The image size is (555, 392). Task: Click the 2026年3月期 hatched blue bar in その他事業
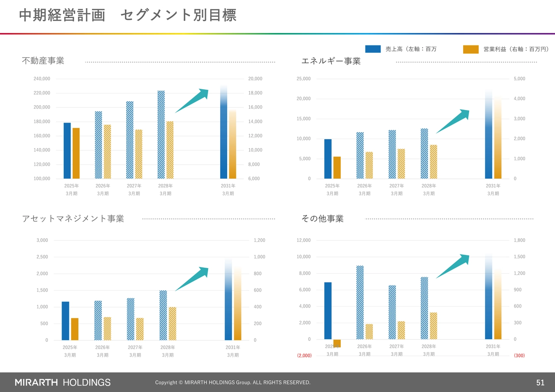tap(360, 302)
